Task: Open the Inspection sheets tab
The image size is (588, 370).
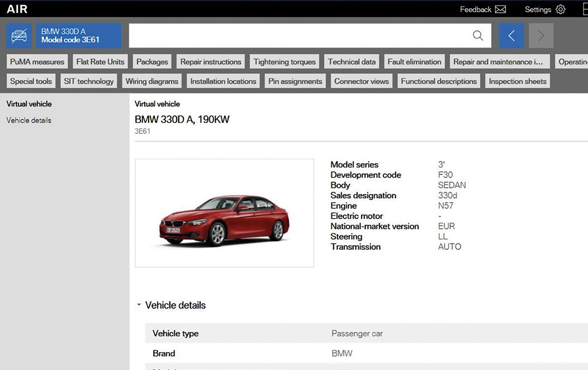Action: [x=518, y=81]
